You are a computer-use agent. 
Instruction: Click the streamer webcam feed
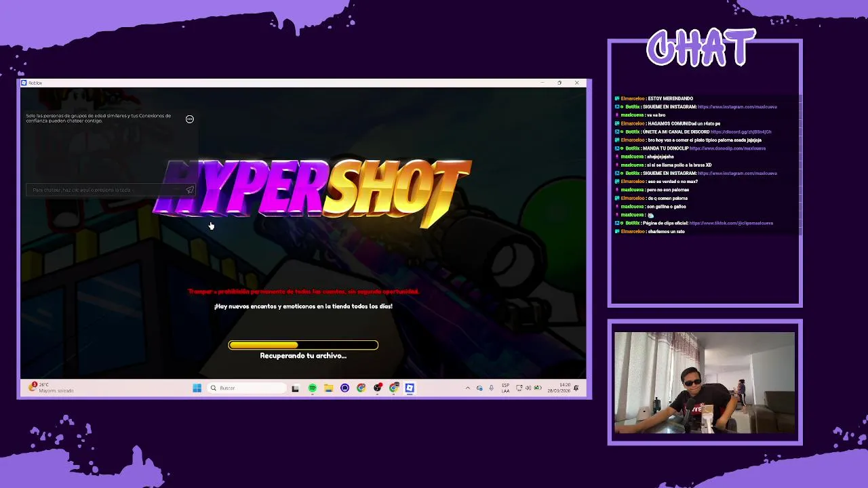[x=705, y=382]
